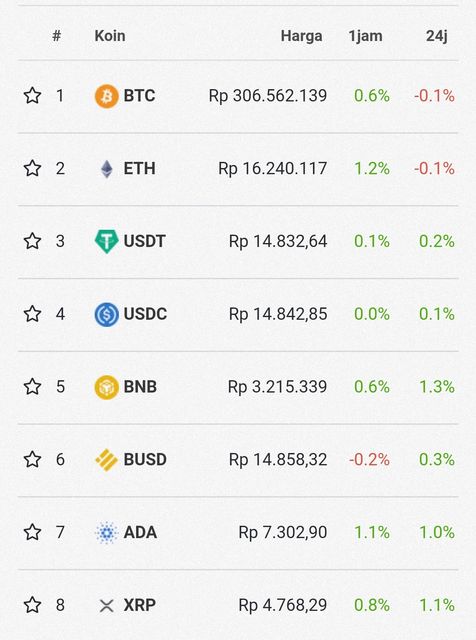This screenshot has height=640, width=476.
Task: Toggle favorite star for BTC
Action: pos(32,96)
